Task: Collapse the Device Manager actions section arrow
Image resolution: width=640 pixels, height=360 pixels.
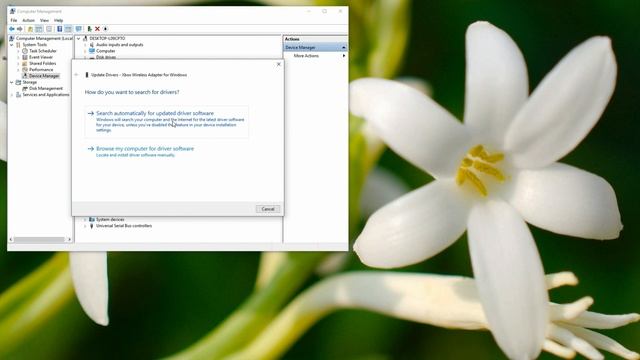Action: tap(344, 47)
